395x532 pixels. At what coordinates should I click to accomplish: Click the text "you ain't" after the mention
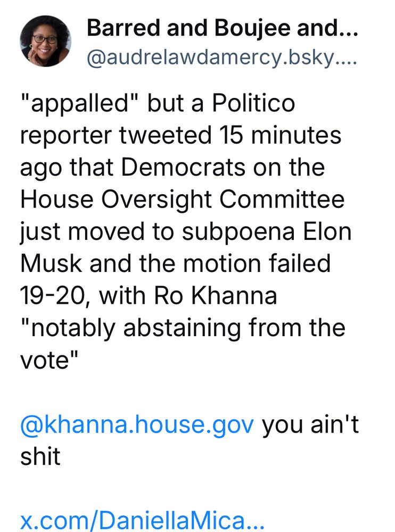coord(310,425)
